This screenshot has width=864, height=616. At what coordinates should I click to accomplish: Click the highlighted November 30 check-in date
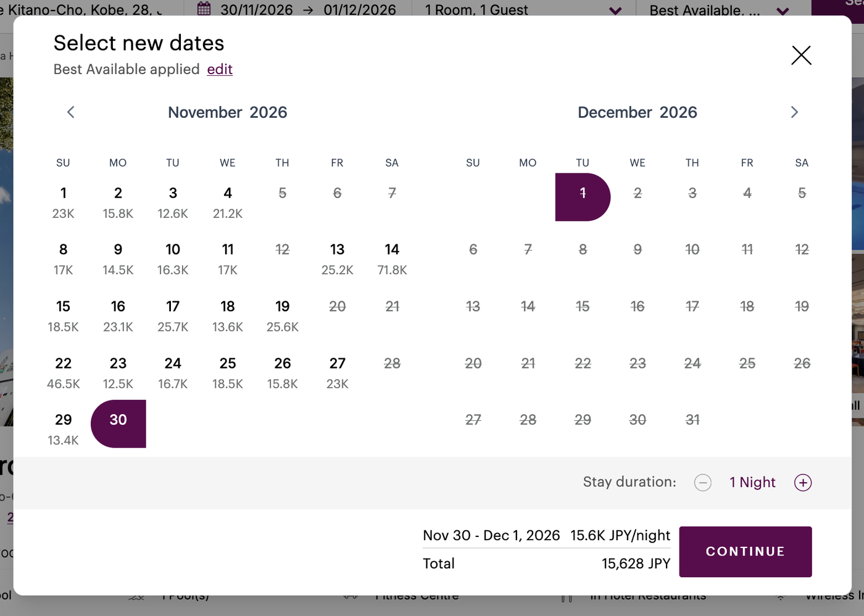118,424
